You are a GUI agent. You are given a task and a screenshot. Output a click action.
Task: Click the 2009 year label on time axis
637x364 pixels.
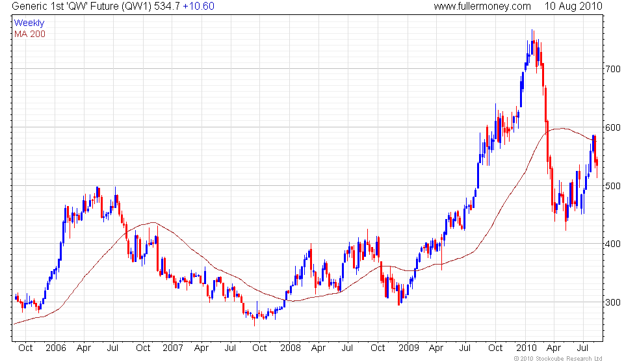[x=408, y=348]
